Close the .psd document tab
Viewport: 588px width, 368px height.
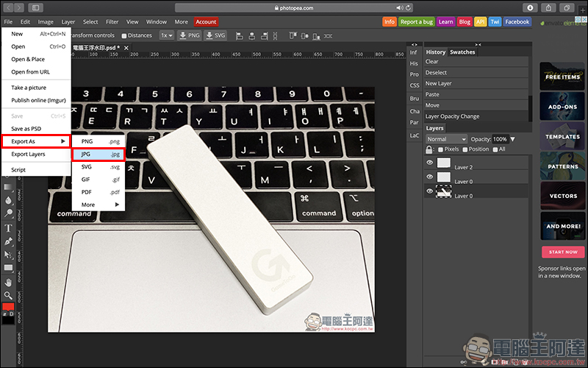click(126, 48)
